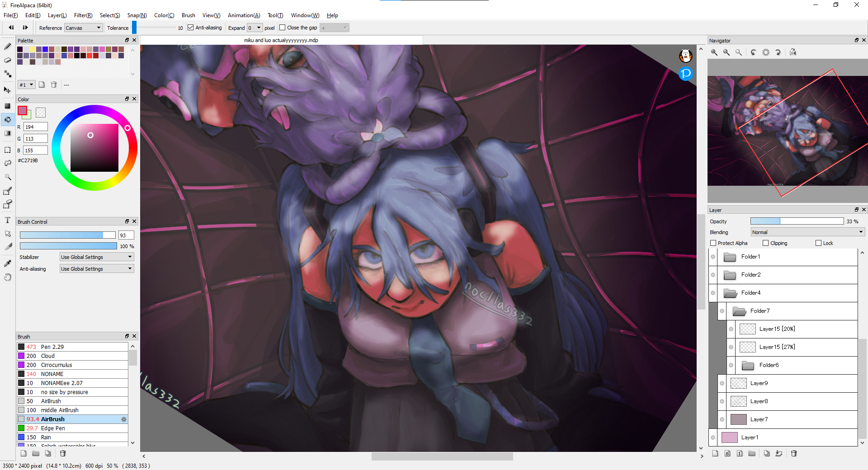Open the File menu

click(10, 15)
